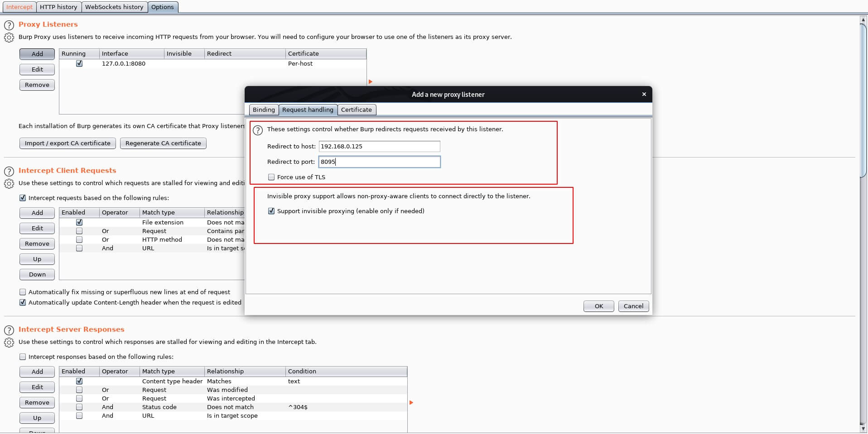The width and height of the screenshot is (868, 434).
Task: Enable the HTTP method client rule
Action: click(x=79, y=239)
